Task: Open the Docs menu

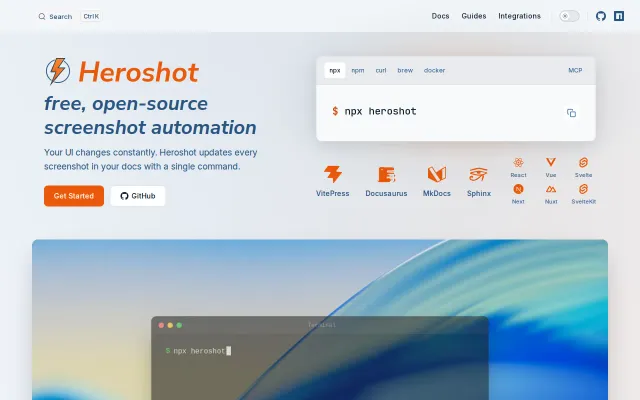Action: (440, 16)
